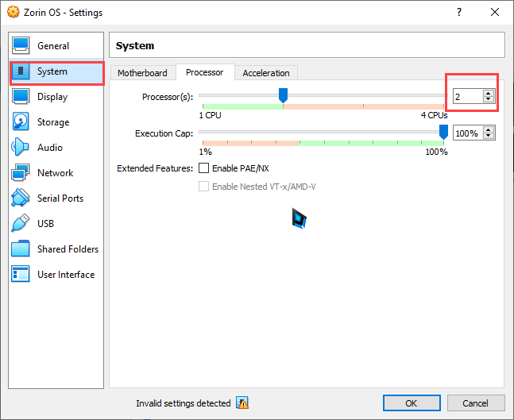This screenshot has width=514, height=420.
Task: Switch to the Motherboard tab
Action: (x=142, y=73)
